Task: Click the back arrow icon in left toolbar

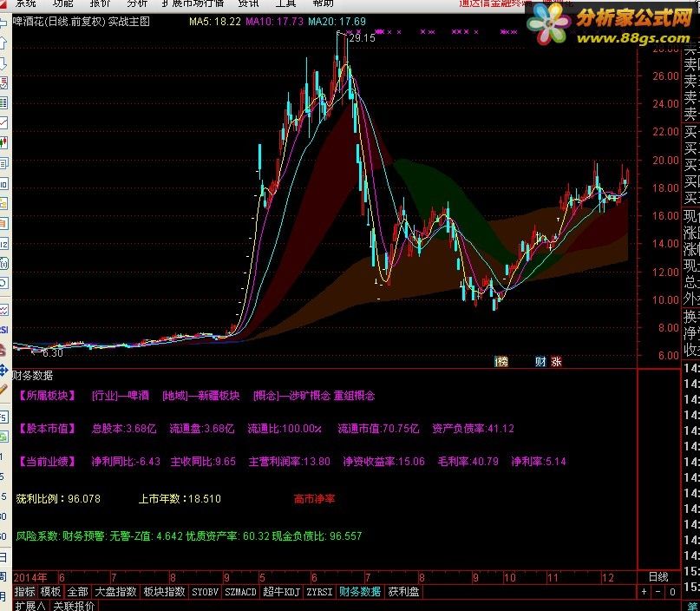Action: point(3,24)
